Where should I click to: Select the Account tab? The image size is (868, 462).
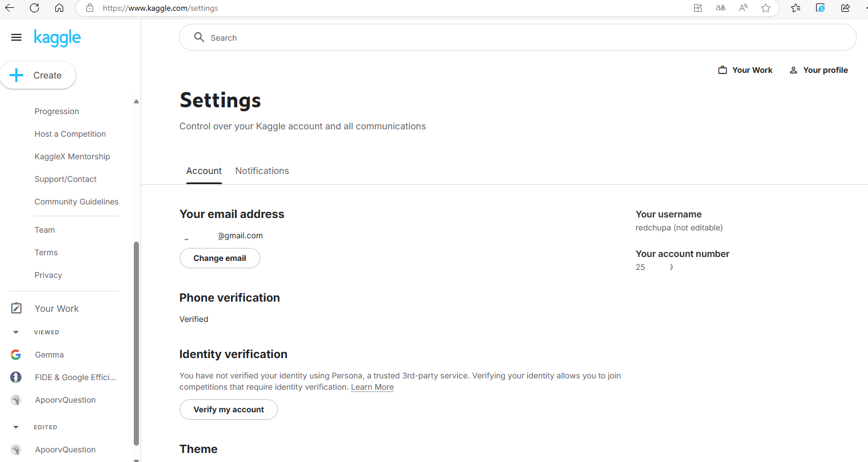coord(204,171)
